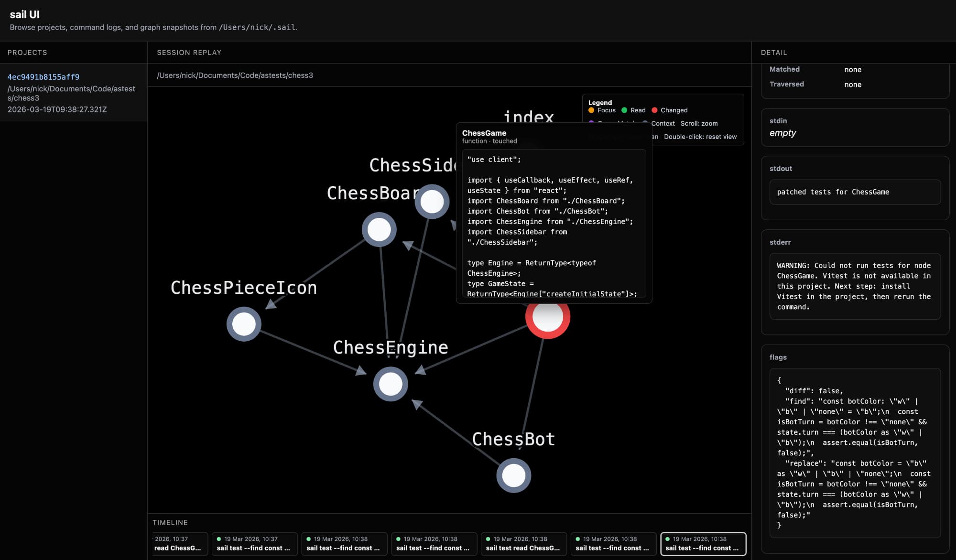Select the ChessBoard node circle
956x560 pixels.
tap(379, 230)
